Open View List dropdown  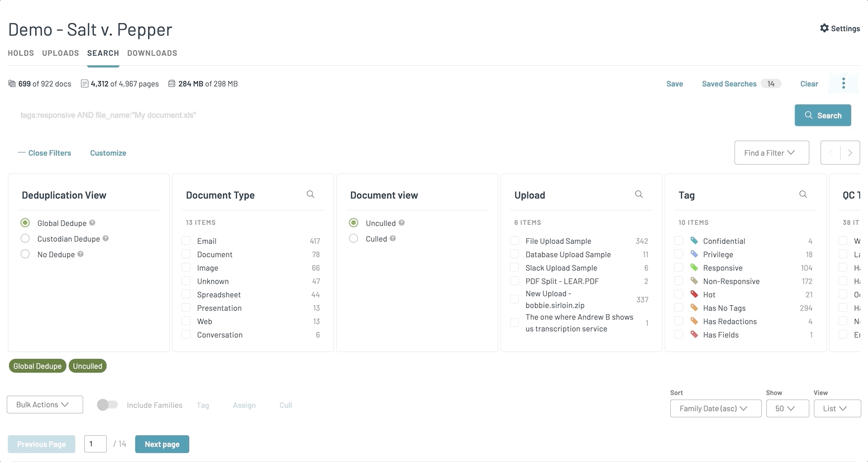[x=837, y=408]
